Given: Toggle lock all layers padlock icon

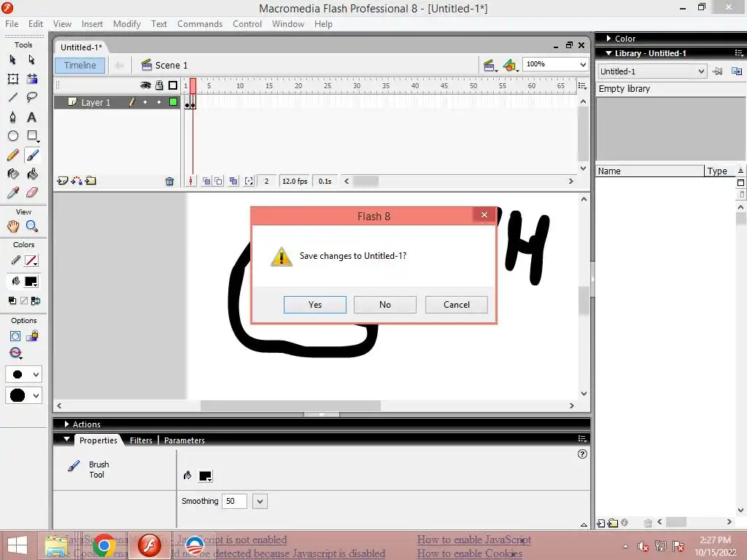Looking at the screenshot, I should 159,85.
